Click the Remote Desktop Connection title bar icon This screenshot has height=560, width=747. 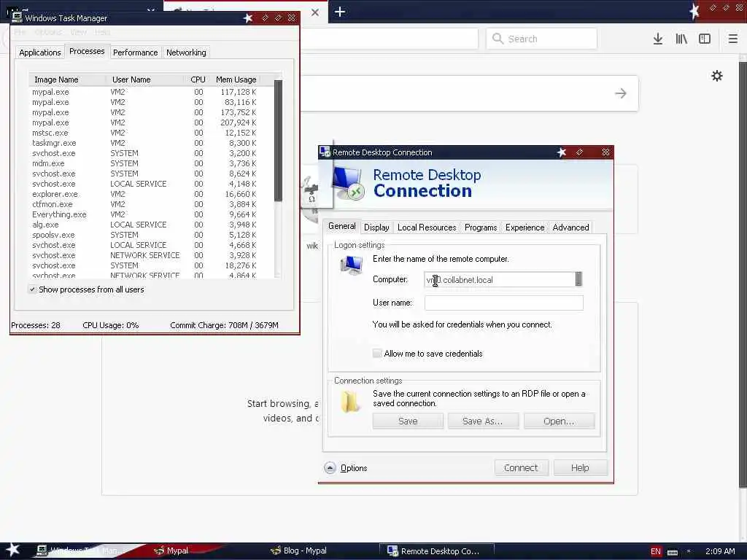click(x=325, y=152)
